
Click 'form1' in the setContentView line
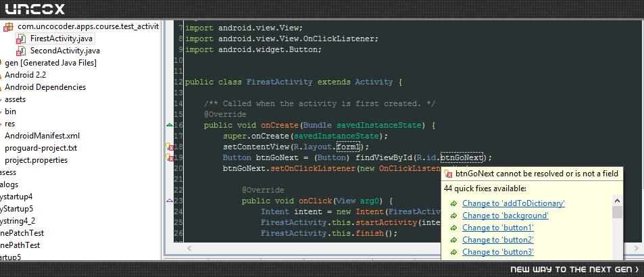(348, 147)
